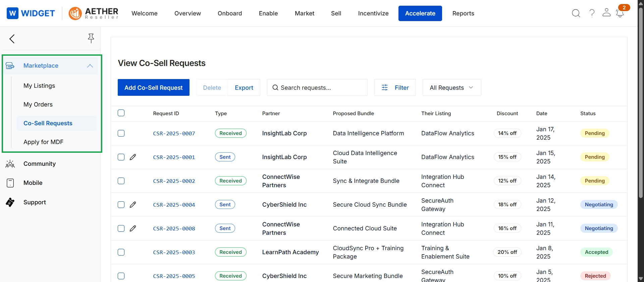Select checkbox for CSR-2025-0002
This screenshot has height=282, width=644.
[x=121, y=181]
